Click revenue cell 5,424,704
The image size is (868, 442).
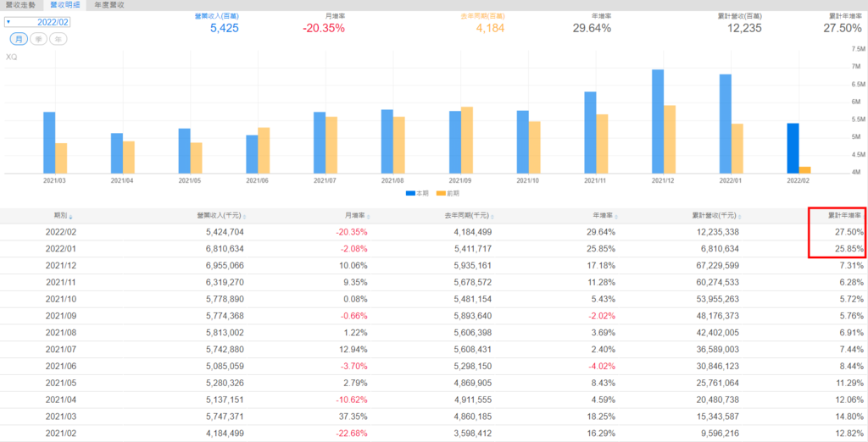coord(224,232)
